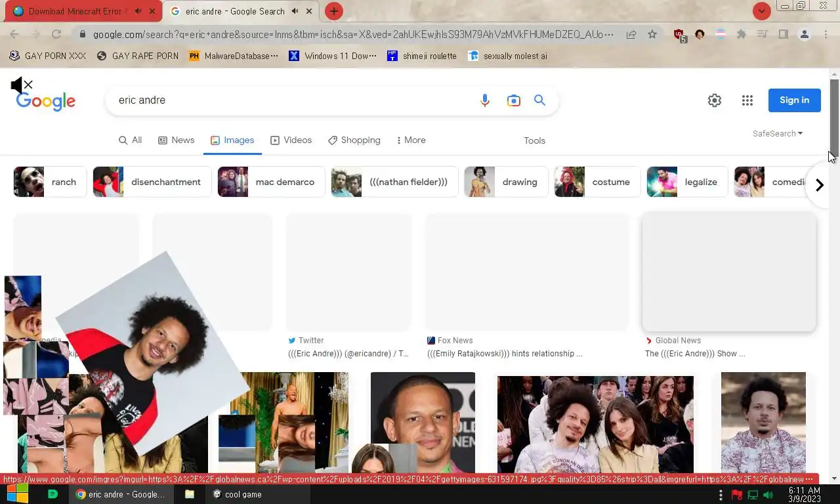Filter images by the costume chip
The width and height of the screenshot is (840, 504).
pos(597,182)
